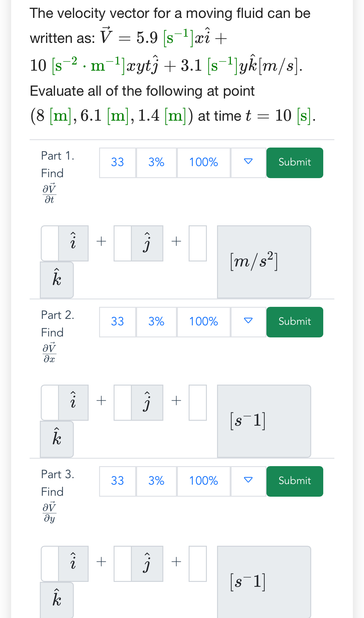Submit the Part 2 answer
The height and width of the screenshot is (618, 364).
click(x=295, y=322)
